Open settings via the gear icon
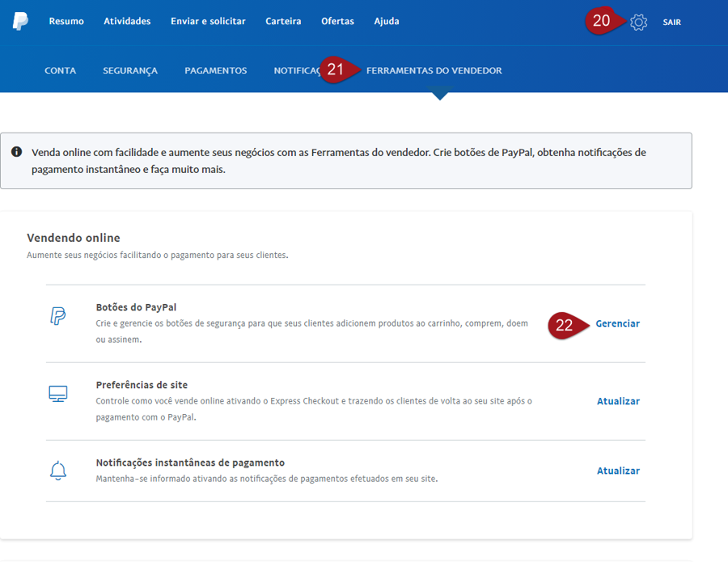 pos(638,22)
